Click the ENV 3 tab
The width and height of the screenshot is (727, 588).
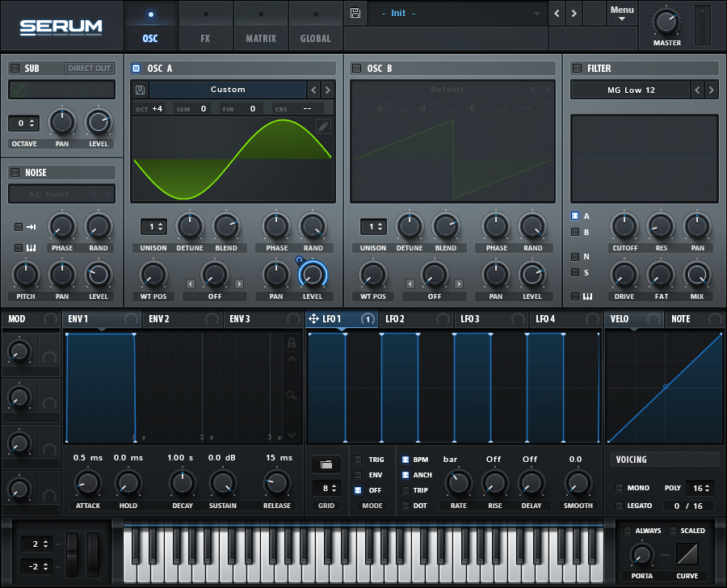(263, 319)
